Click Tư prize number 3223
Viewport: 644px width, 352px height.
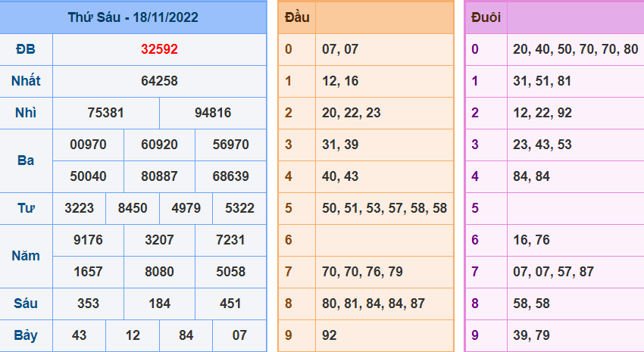tap(80, 208)
